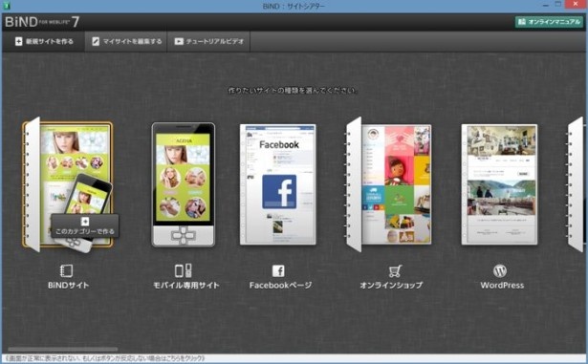Choose the online shop thumbnail
This screenshot has height=364, width=588.
point(389,184)
